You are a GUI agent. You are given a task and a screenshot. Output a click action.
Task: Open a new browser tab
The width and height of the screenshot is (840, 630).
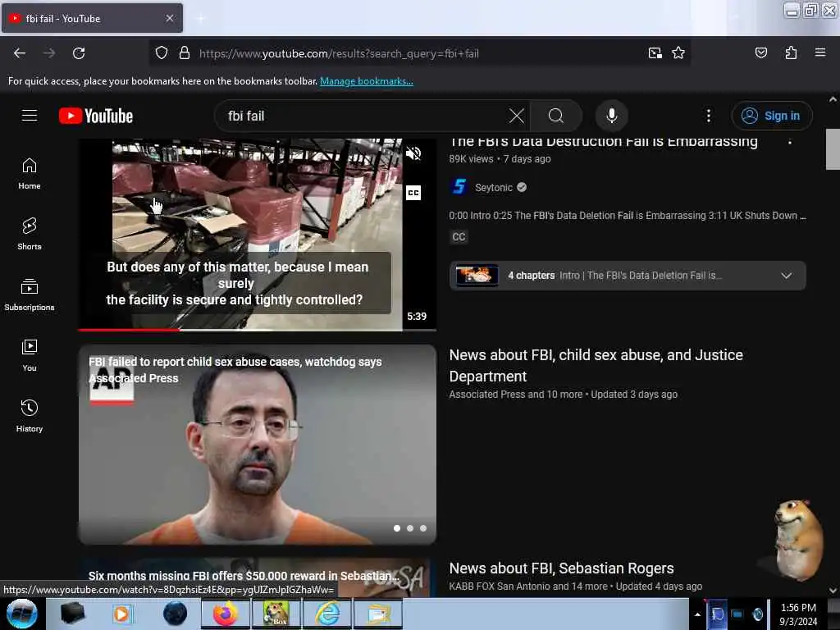point(200,18)
